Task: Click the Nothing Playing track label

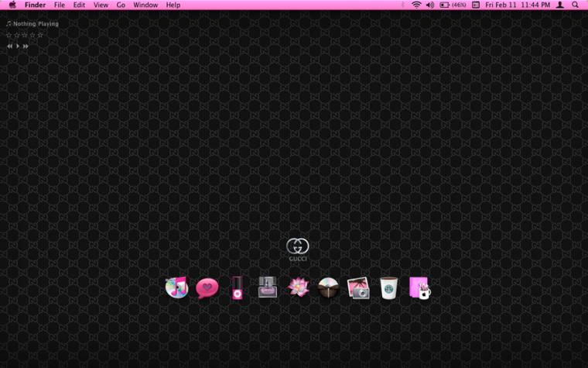Action: (36, 24)
